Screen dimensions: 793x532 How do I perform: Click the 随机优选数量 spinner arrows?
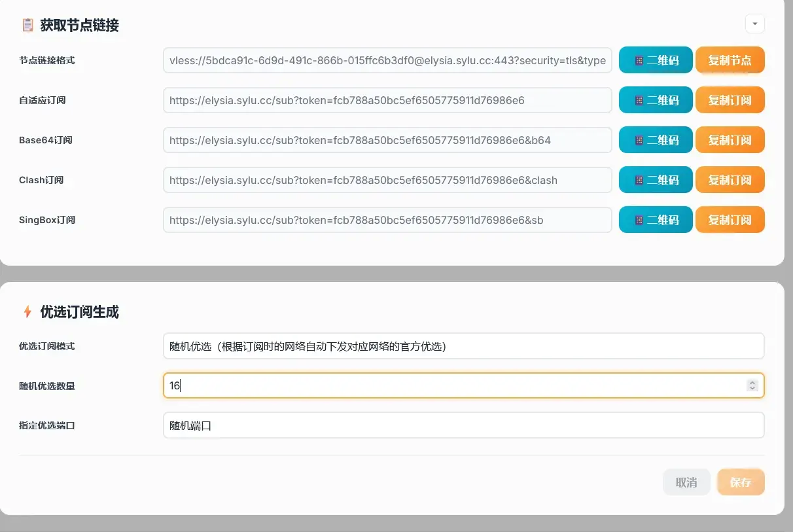coord(752,385)
